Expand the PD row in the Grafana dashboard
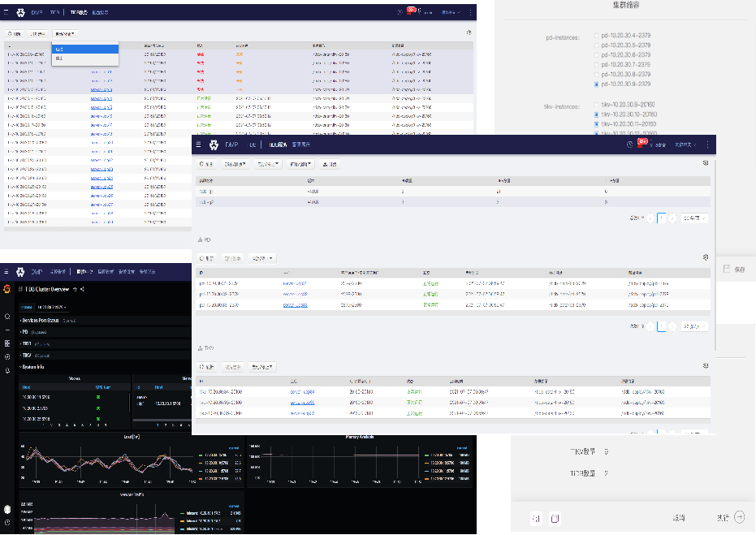Screen dimensions: 756x535 pos(26,332)
